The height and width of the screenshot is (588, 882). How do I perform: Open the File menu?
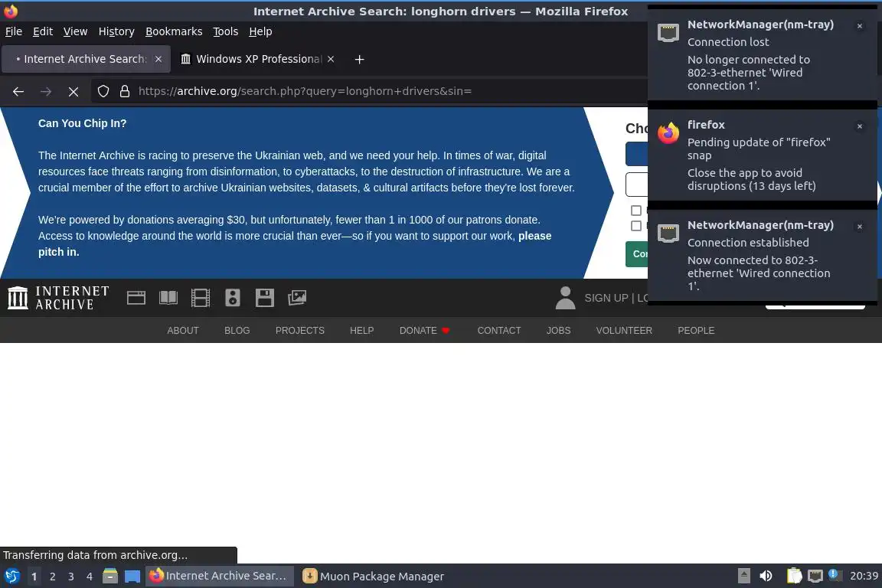point(14,31)
